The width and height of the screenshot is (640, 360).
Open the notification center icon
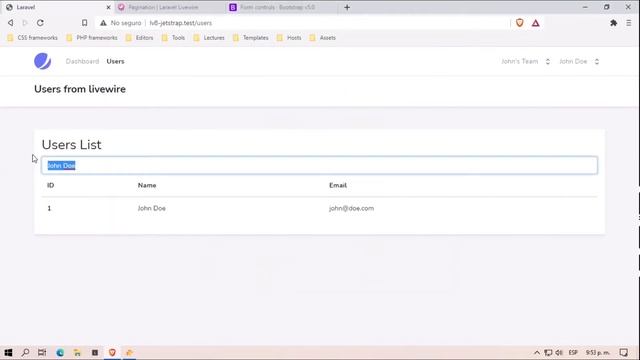coord(623,352)
